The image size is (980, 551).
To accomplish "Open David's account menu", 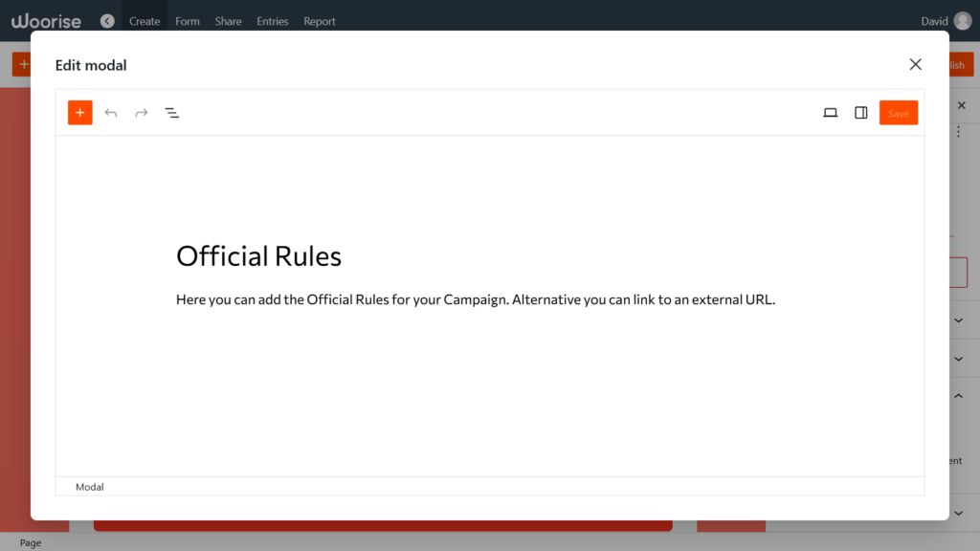I will (945, 20).
